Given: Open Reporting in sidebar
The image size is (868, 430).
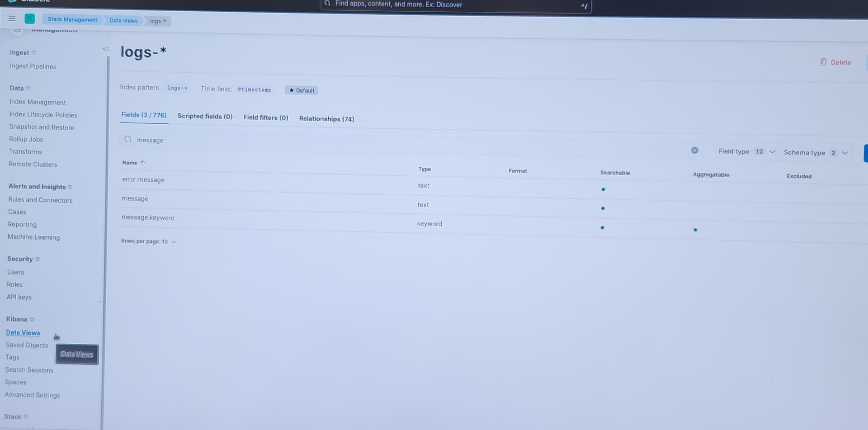Looking at the screenshot, I should (22, 224).
